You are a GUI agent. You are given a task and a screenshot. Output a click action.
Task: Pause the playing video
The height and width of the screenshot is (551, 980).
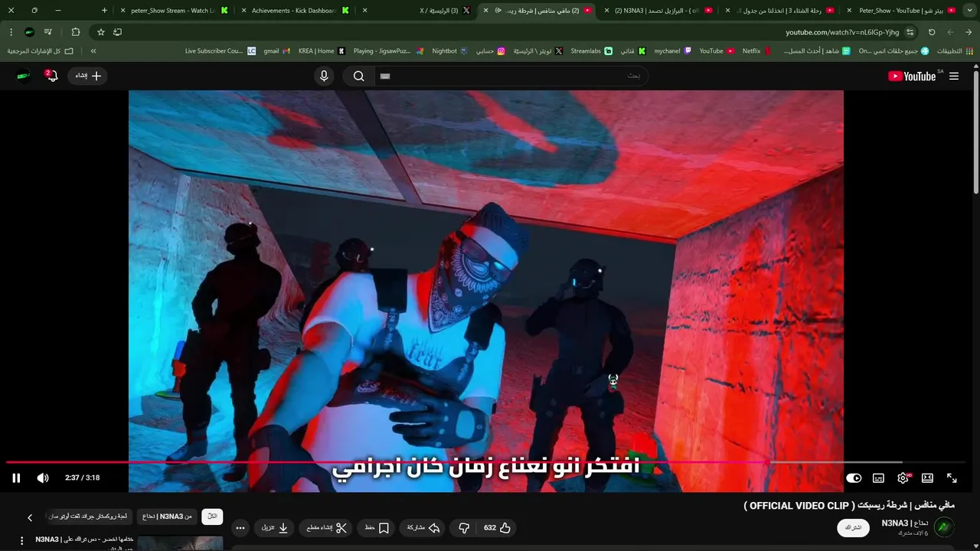point(16,478)
